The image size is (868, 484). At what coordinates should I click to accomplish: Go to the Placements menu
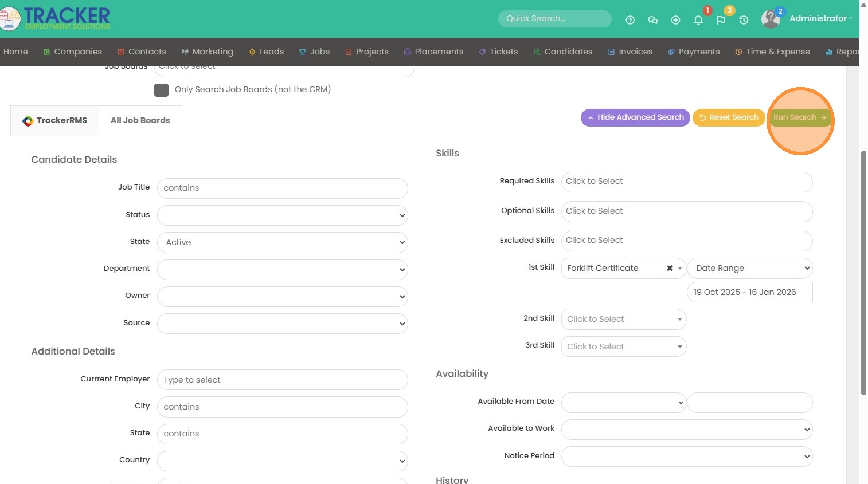433,52
